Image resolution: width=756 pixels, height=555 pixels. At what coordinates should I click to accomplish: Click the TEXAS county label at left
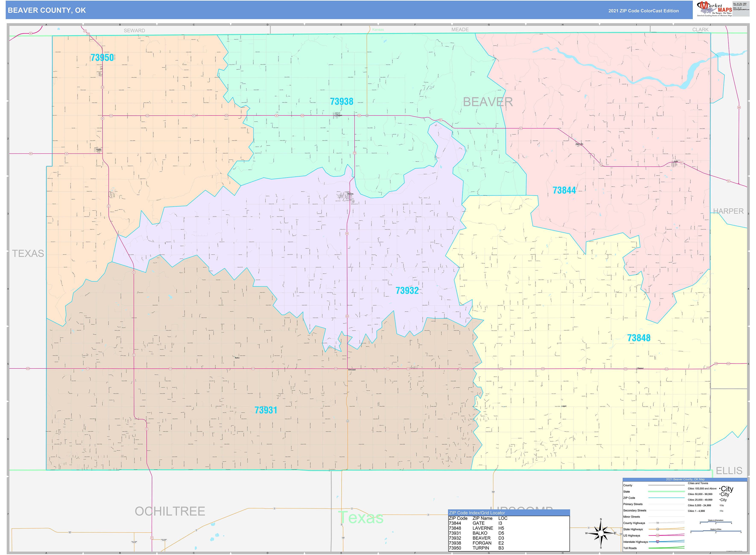pyautogui.click(x=28, y=253)
